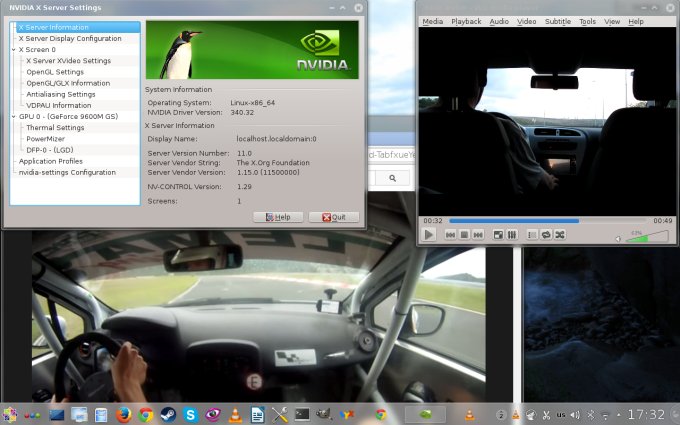Screen dimensions: 680x425
Task: Open the VLC Video menu
Action: [526, 21]
